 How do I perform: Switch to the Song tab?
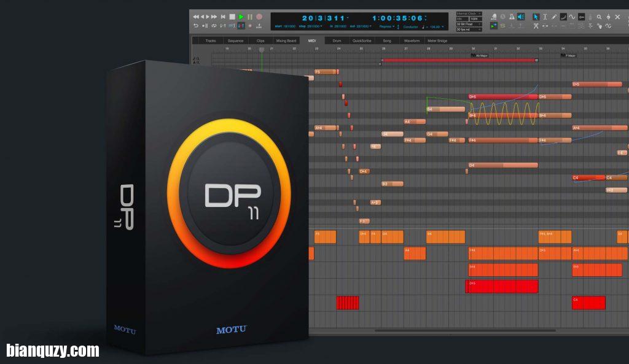[387, 41]
